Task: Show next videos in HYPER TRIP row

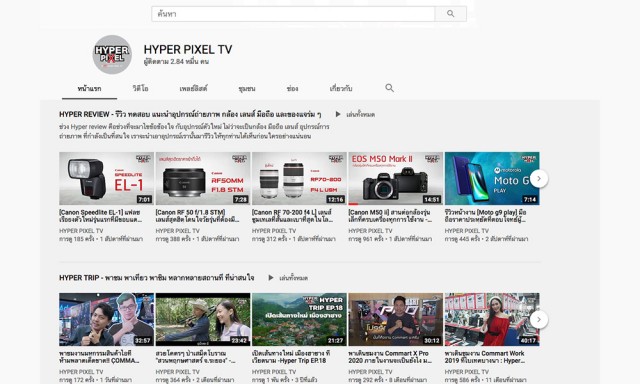Action: click(539, 320)
